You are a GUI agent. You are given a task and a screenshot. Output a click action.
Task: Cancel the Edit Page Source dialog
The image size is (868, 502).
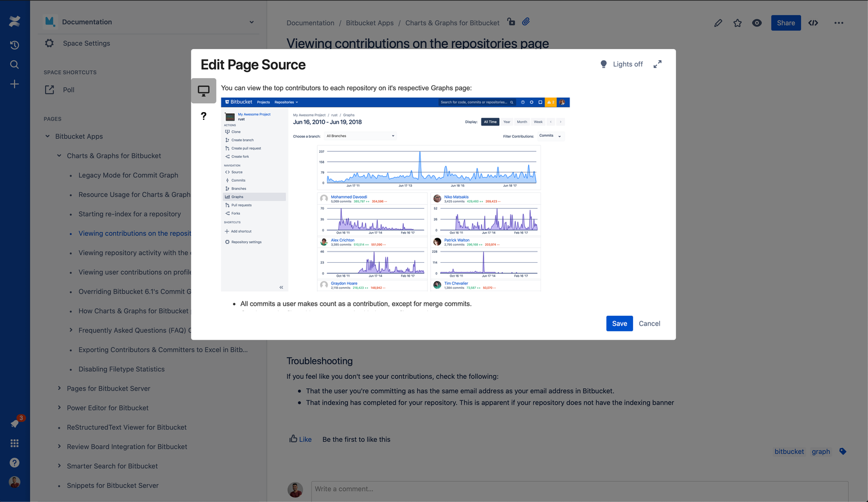coord(649,324)
